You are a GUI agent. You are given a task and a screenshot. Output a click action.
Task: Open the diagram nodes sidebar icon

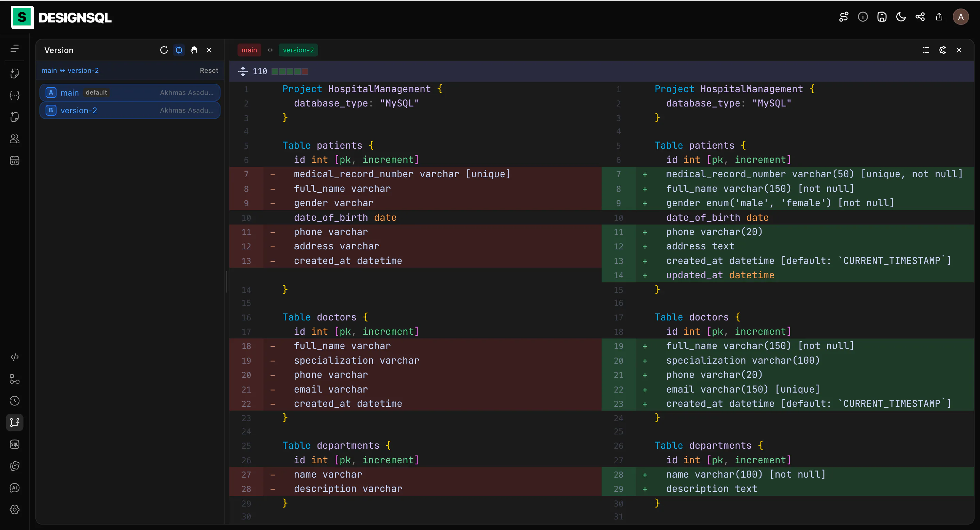(14, 379)
